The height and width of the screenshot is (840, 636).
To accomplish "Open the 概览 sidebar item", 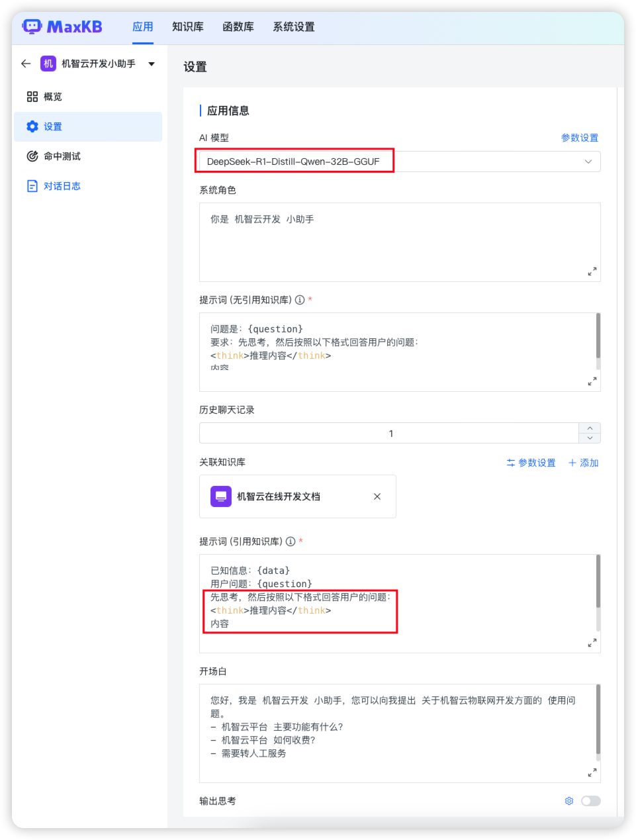I will pos(88,97).
